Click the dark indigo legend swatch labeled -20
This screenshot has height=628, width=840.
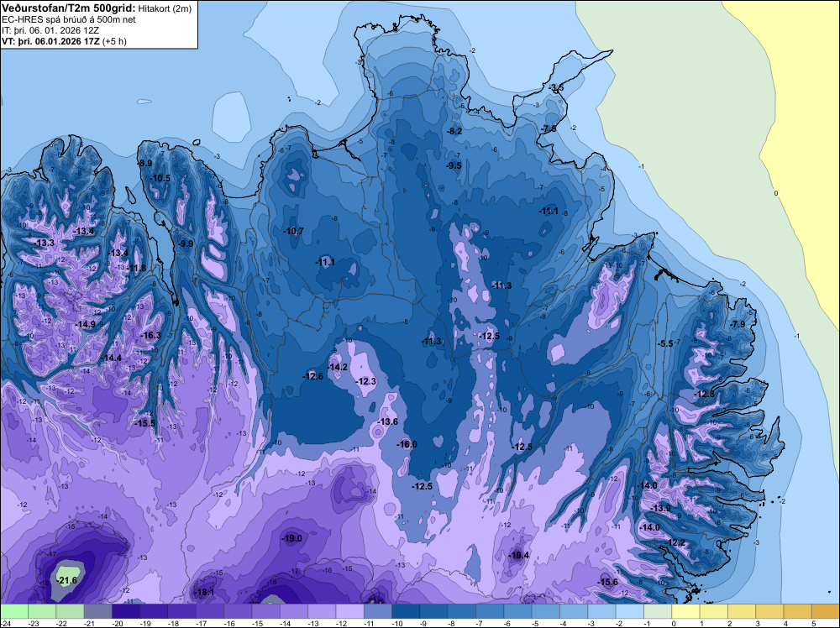(x=126, y=611)
